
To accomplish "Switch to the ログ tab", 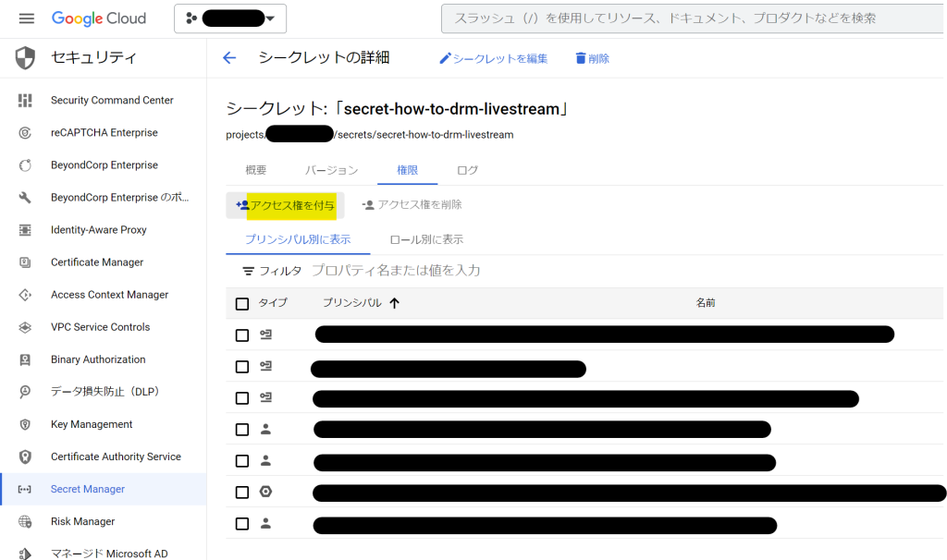I will coord(467,171).
